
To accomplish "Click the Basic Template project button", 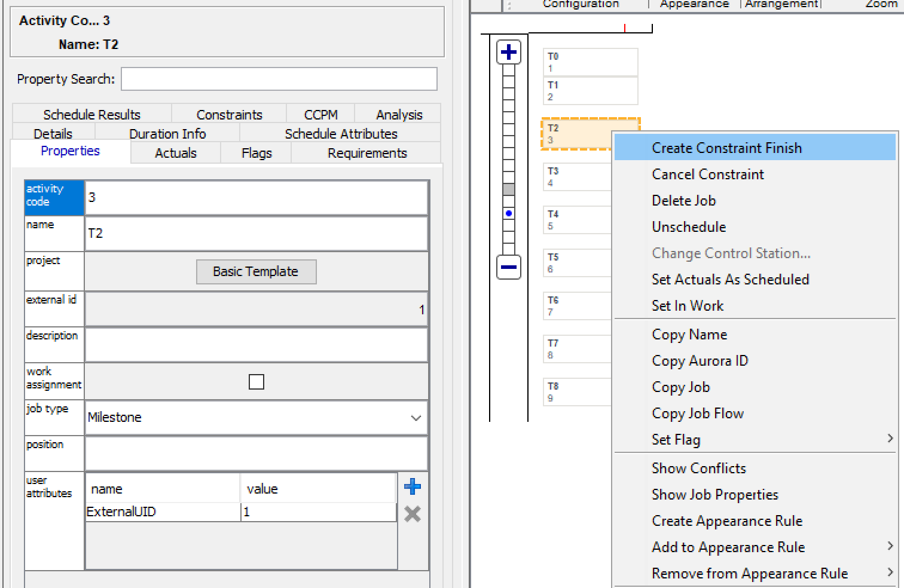I will click(x=256, y=272).
